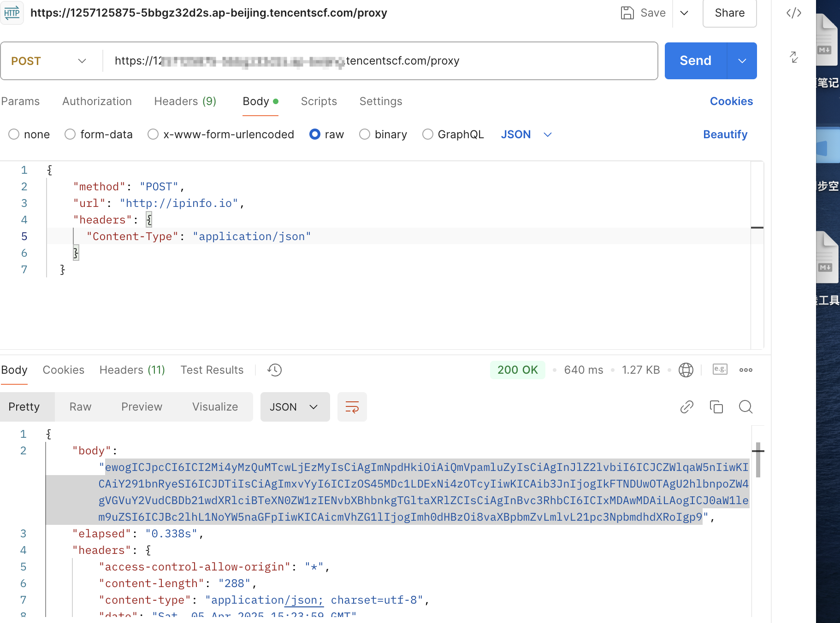Click the request URL input field

pos(378,61)
